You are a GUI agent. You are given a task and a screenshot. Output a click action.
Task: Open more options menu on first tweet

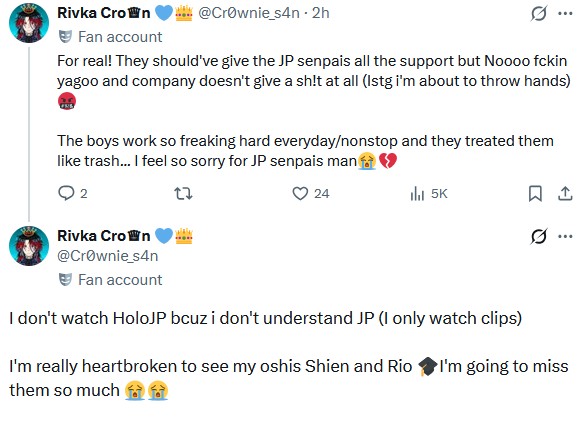tap(565, 14)
